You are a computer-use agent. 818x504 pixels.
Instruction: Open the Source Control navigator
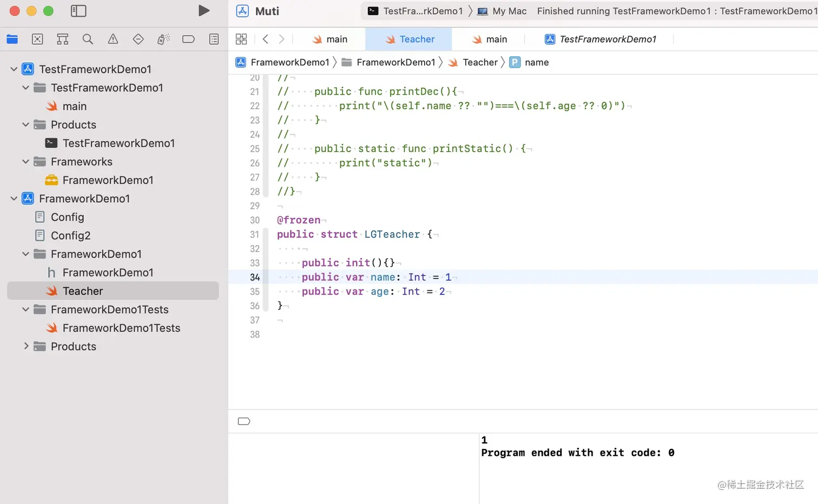point(37,39)
